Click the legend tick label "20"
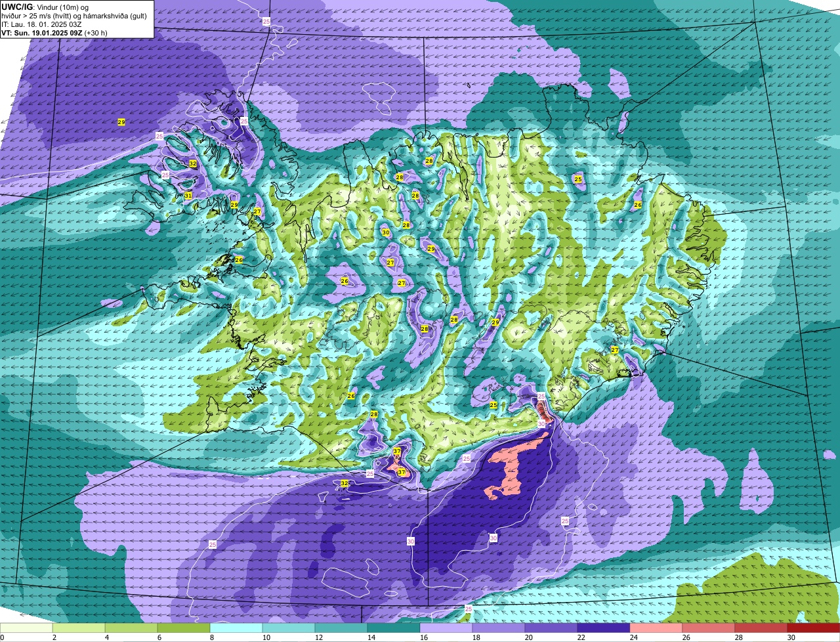 tap(528, 637)
